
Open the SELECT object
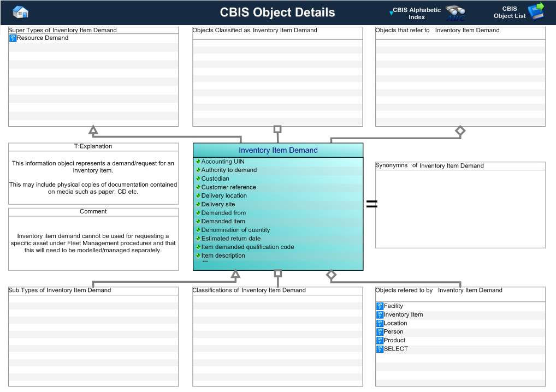(396, 349)
